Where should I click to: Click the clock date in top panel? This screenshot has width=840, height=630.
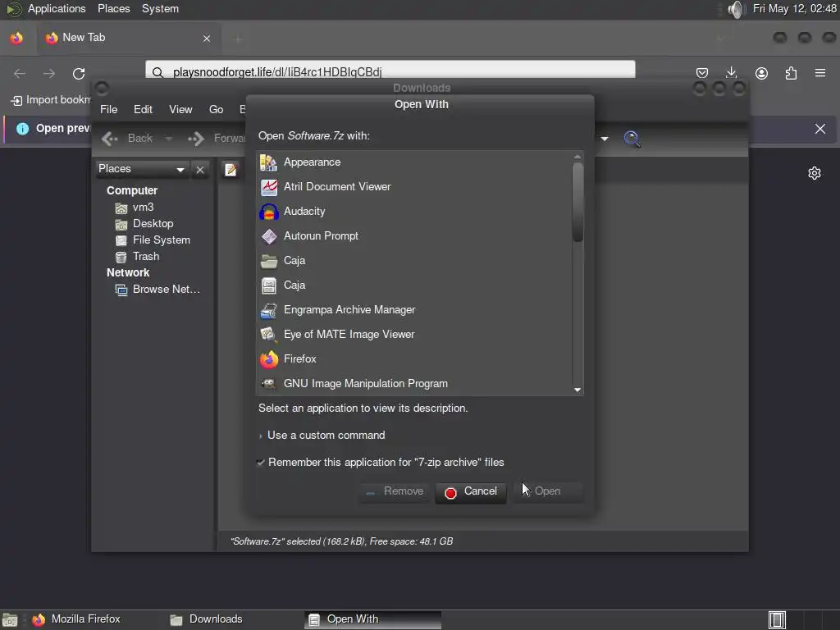tap(794, 8)
